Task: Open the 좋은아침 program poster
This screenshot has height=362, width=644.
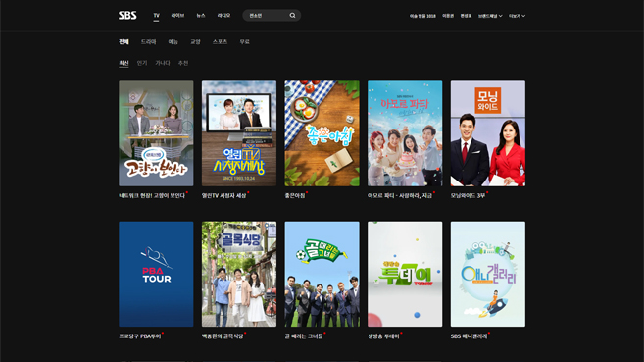Action: click(x=322, y=133)
